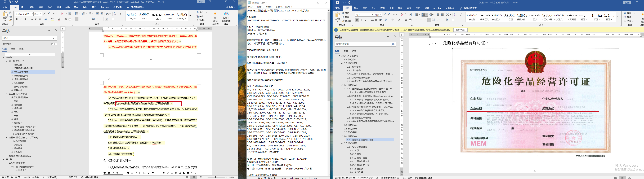The width and height of the screenshot is (644, 179).
Task: Show paragraph marks in left Word ribbon
Action: (x=120, y=14)
